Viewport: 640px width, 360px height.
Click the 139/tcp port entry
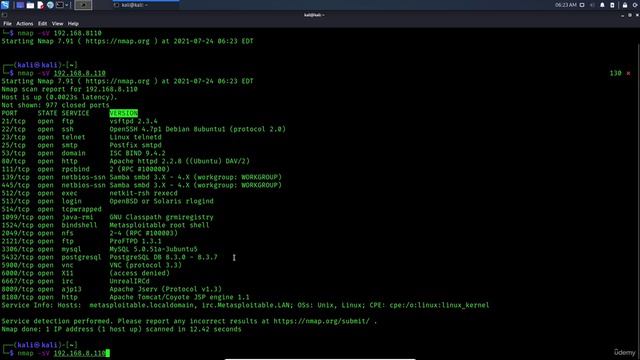pyautogui.click(x=16, y=177)
